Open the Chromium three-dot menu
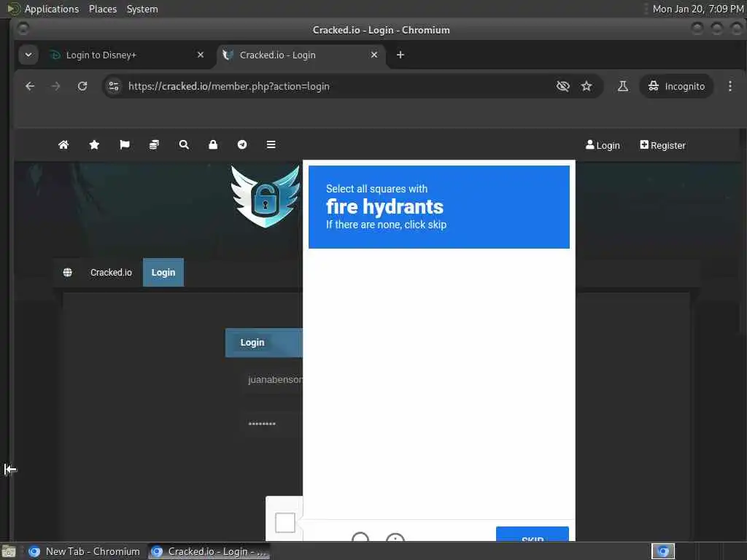747x560 pixels. [x=729, y=86]
